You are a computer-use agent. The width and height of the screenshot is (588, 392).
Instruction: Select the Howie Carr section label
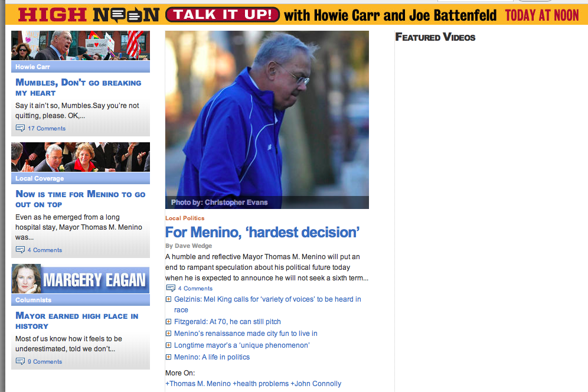click(x=33, y=67)
